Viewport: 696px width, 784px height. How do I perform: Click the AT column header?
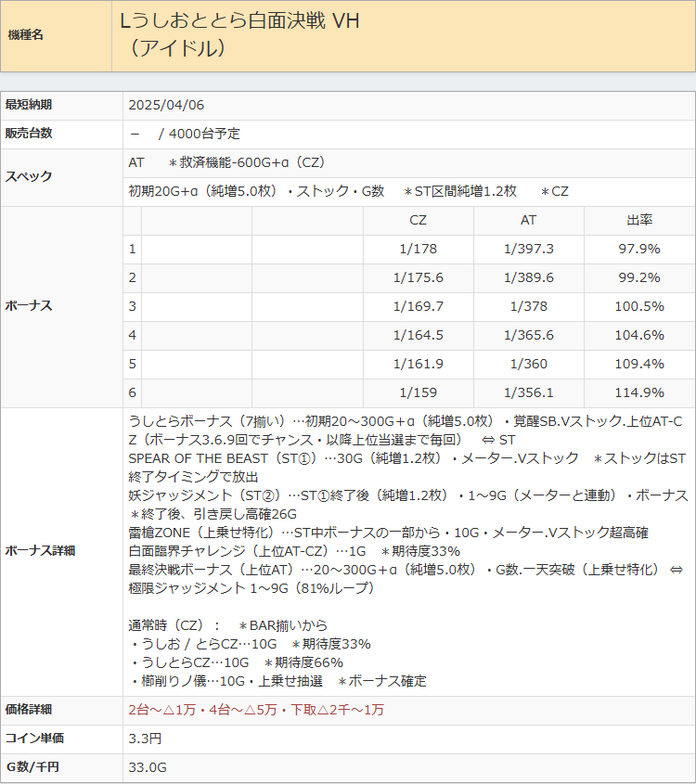pyautogui.click(x=529, y=220)
